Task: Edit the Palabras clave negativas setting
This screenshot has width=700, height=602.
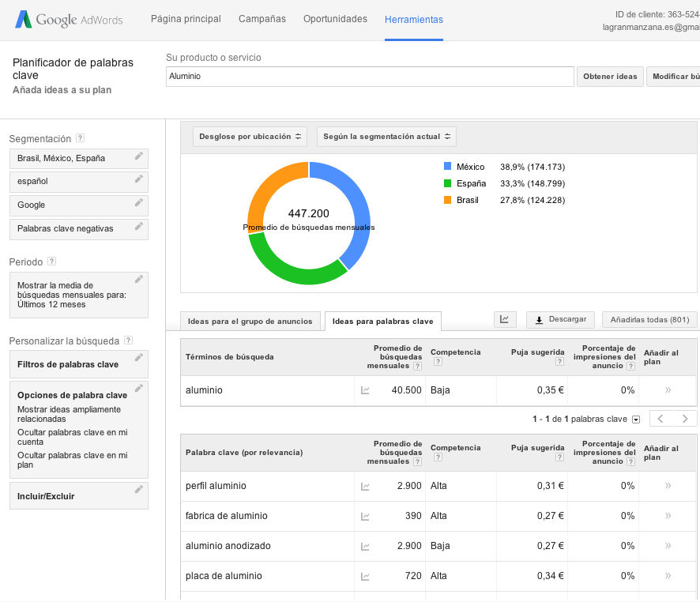Action: [x=139, y=227]
